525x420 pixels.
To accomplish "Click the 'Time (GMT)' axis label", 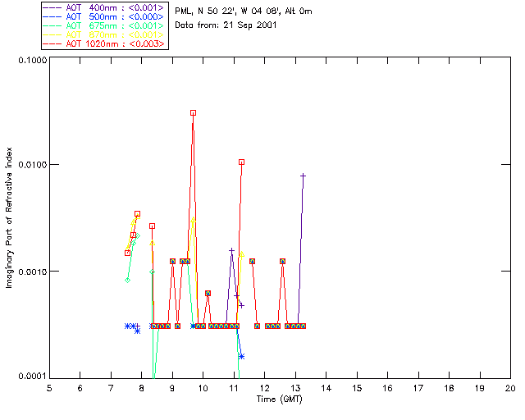I will point(279,399).
